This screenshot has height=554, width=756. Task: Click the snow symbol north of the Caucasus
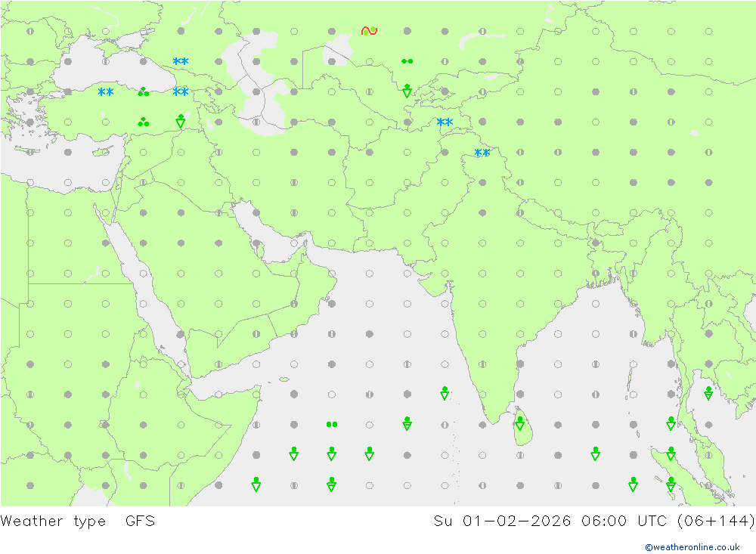point(181,61)
